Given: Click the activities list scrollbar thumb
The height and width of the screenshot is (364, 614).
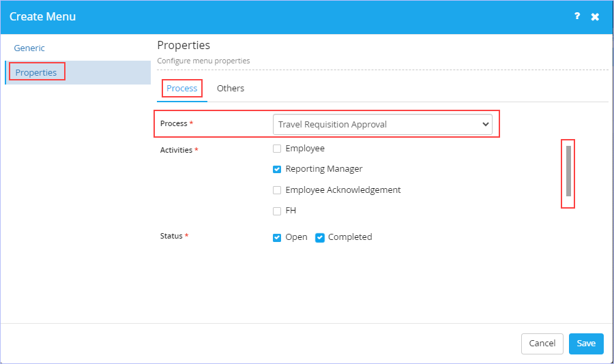Looking at the screenshot, I should (x=568, y=171).
